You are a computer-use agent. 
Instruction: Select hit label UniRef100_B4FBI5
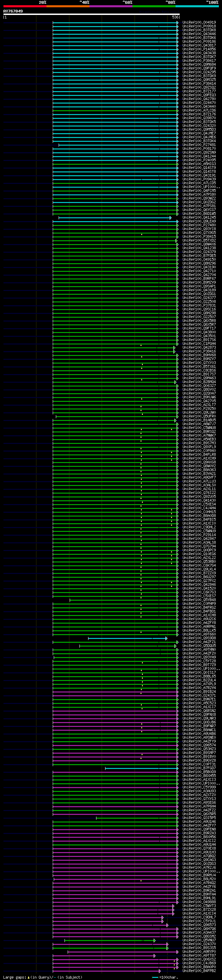(199, 519)
